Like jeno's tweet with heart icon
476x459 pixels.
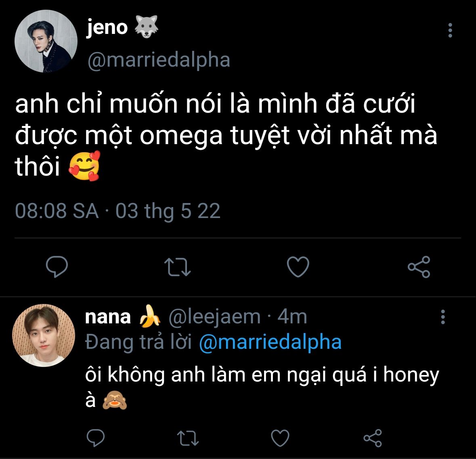pos(298,267)
